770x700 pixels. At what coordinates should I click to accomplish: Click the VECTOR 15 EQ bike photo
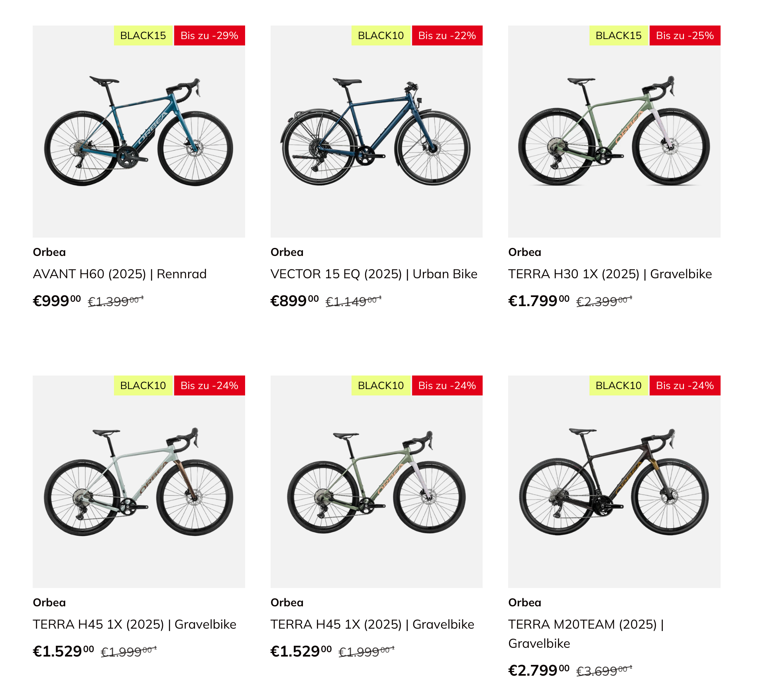pyautogui.click(x=376, y=132)
